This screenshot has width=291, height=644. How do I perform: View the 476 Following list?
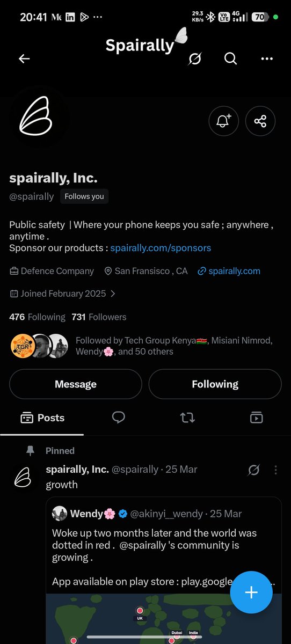pyautogui.click(x=37, y=317)
